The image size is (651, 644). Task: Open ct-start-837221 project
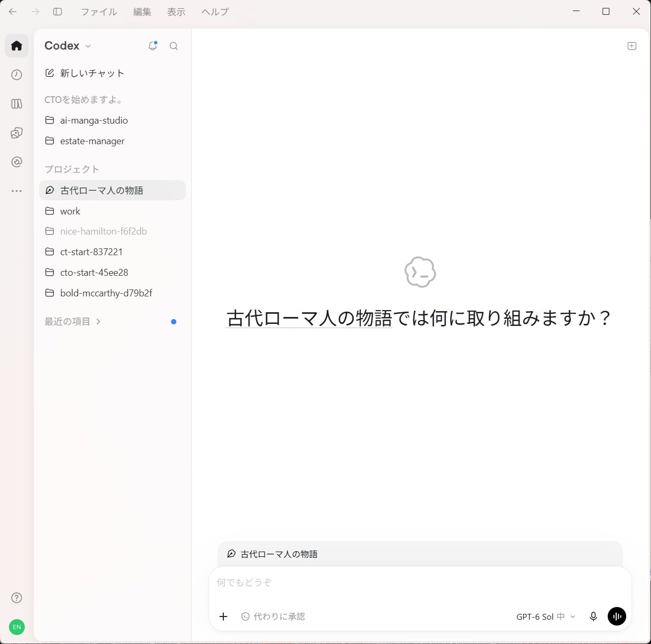tap(112, 251)
